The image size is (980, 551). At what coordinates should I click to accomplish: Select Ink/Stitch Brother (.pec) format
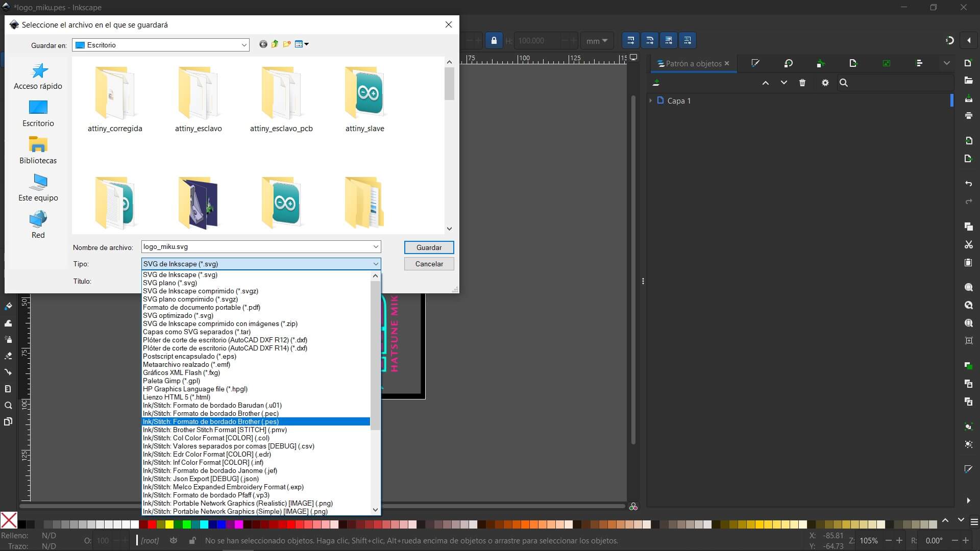(x=211, y=413)
